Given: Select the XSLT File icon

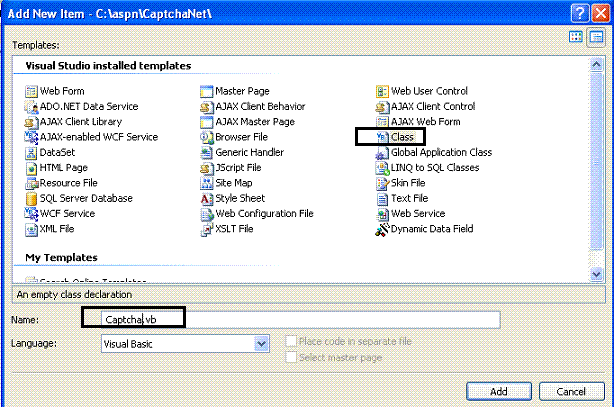Looking at the screenshot, I should (x=206, y=229).
